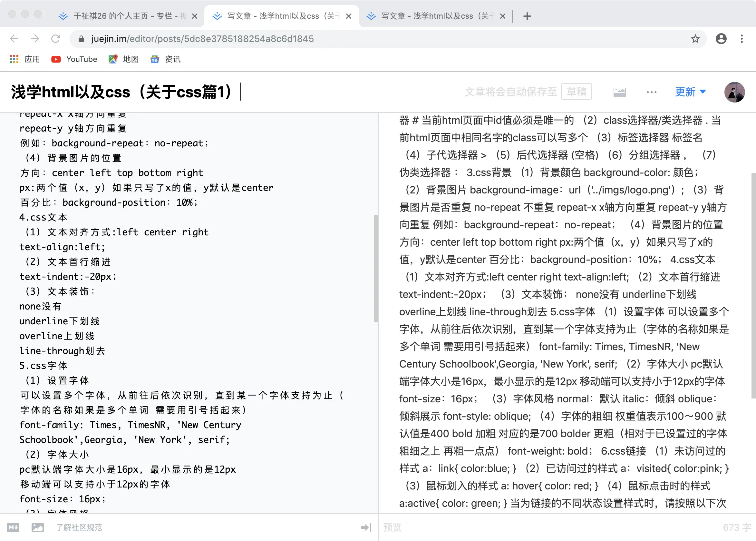The height and width of the screenshot is (541, 756).
Task: Open the three-dots more options menu
Action: [x=652, y=92]
